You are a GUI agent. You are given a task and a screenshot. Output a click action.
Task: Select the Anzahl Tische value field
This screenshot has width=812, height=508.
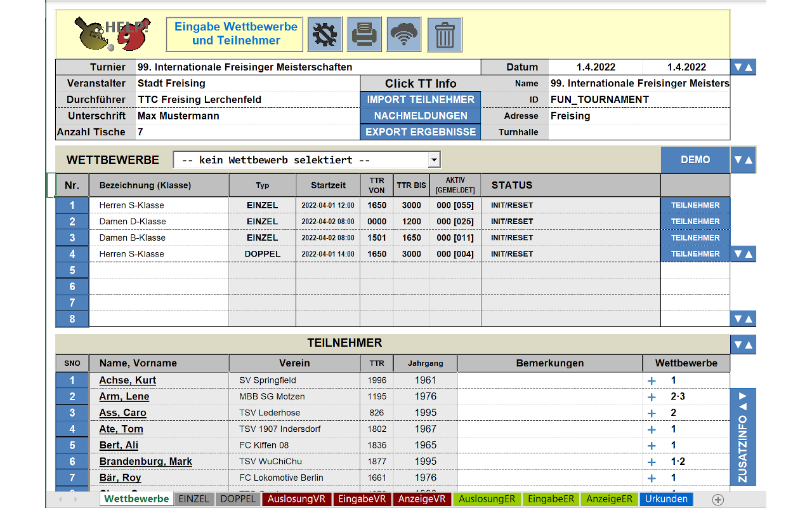coord(247,132)
